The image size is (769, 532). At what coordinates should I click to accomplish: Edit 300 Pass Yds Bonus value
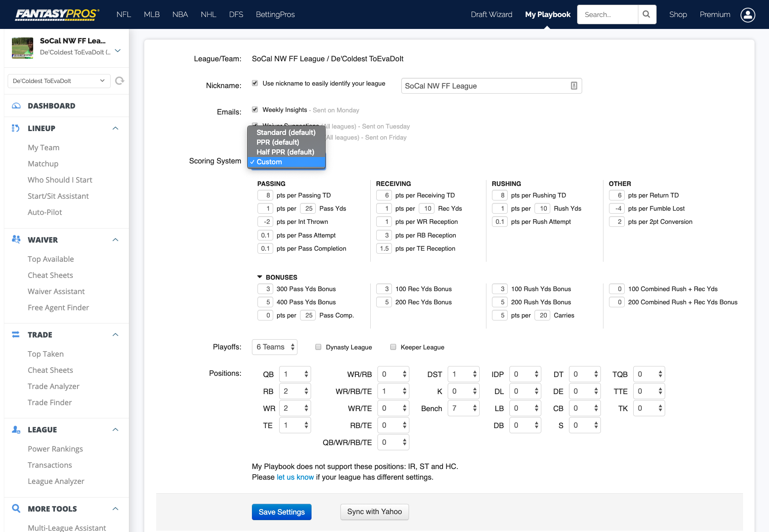[x=265, y=289]
